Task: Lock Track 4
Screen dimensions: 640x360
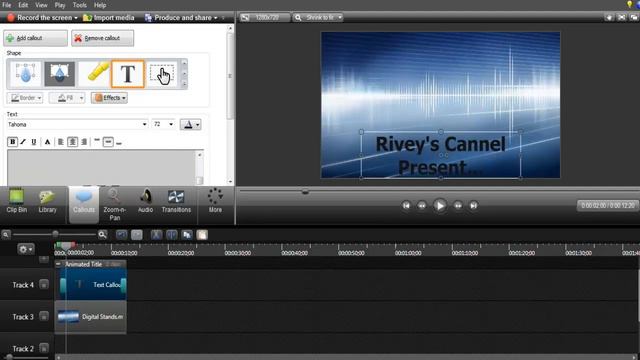Action: click(x=44, y=284)
